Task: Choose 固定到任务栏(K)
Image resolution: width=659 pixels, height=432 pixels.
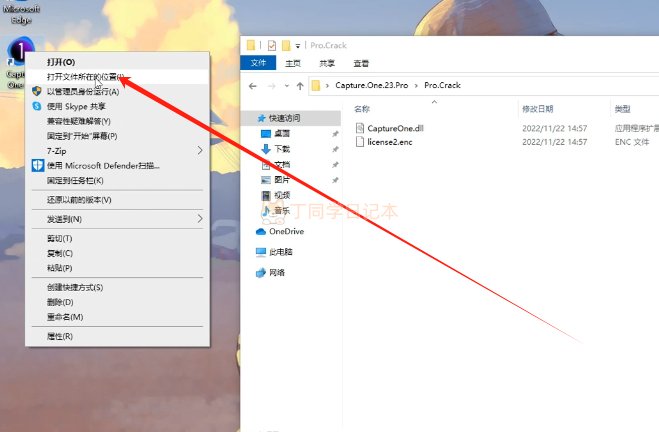Action: click(x=117, y=181)
